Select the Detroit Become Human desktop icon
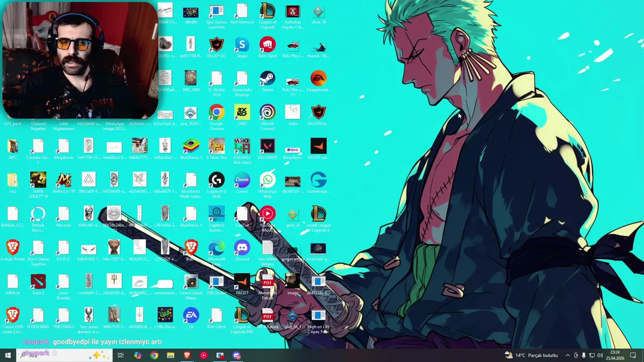The width and height of the screenshot is (644, 362). pyautogui.click(x=38, y=219)
